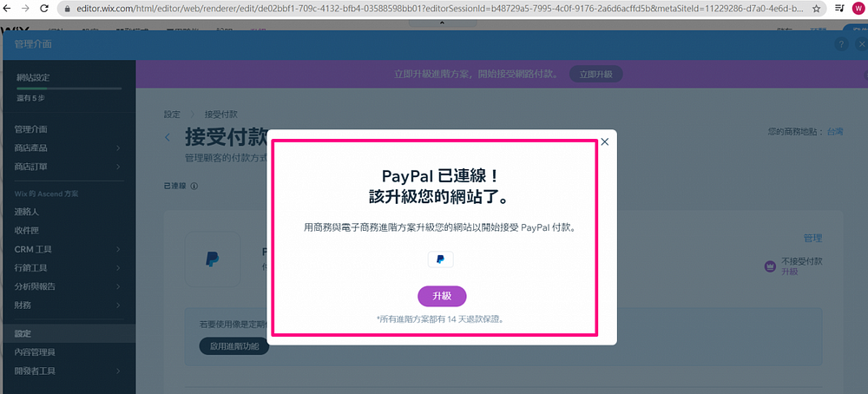The image size is (868, 394).
Task: Select 設定 in sidebar
Action: pyautogui.click(x=68, y=333)
